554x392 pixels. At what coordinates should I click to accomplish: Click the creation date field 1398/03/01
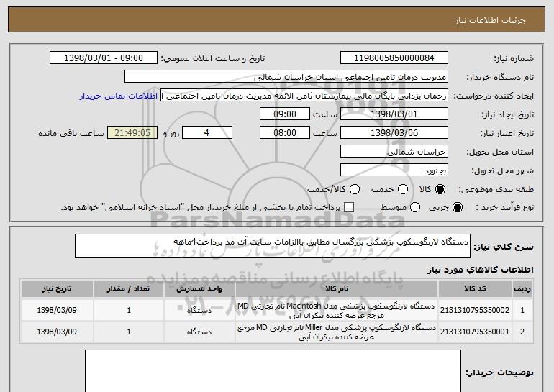(394, 114)
